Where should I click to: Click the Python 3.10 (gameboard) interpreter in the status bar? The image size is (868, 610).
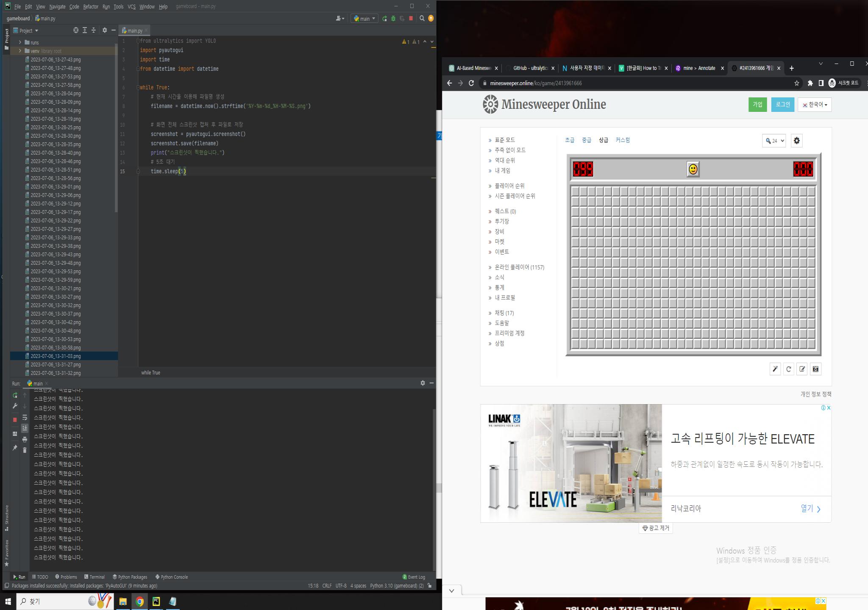click(x=397, y=586)
